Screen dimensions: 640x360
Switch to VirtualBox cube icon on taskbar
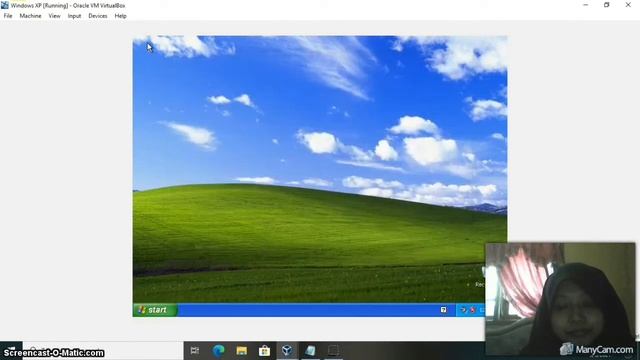(287, 350)
